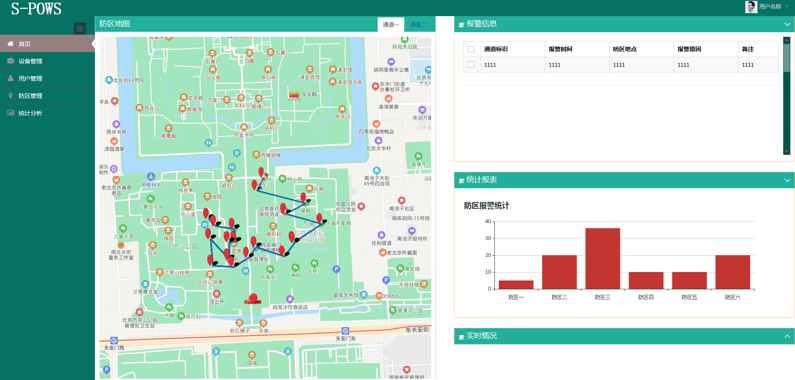Open 首页 home icon in sidebar

10,44
